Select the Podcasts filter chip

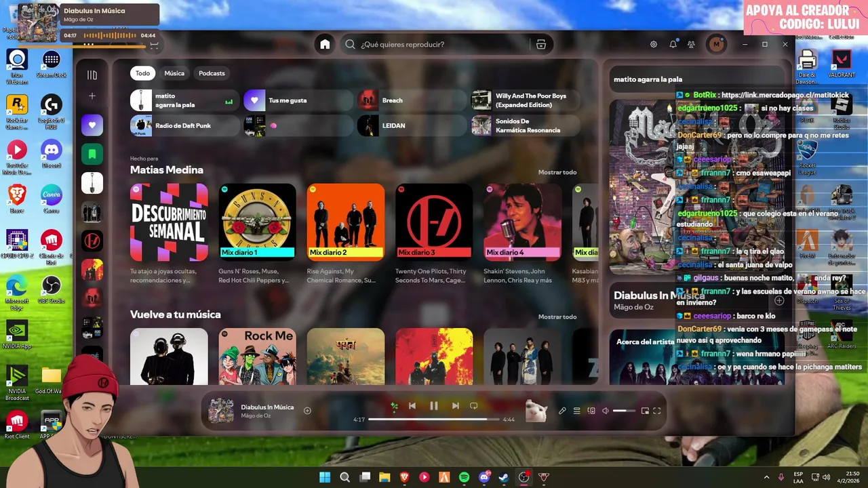212,73
